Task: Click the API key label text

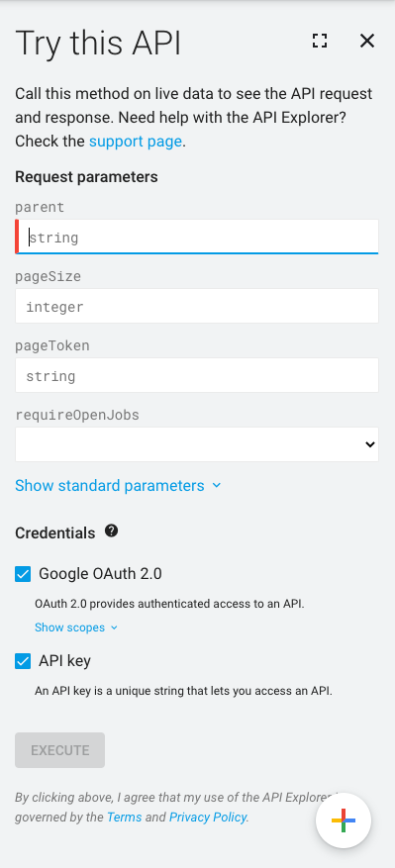Action: [x=64, y=661]
